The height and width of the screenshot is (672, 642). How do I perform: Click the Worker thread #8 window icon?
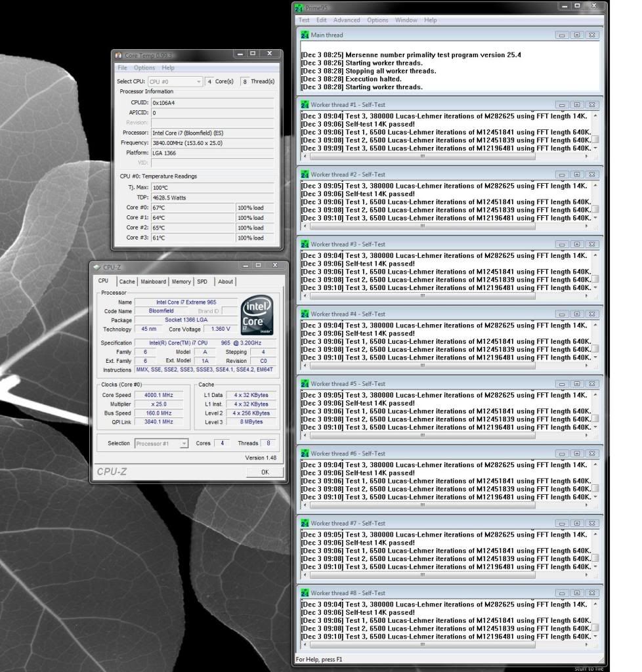(305, 593)
